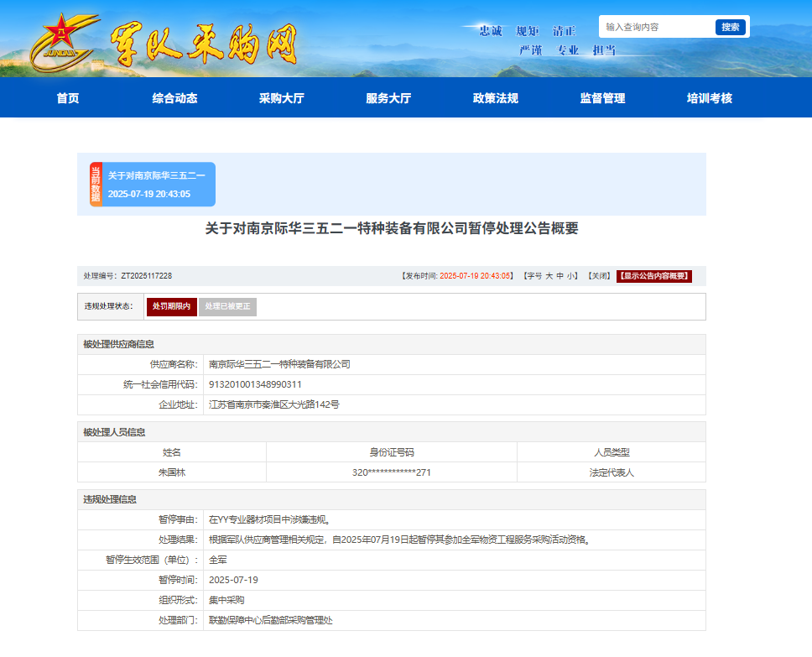Open the 首页 menu item
Image resolution: width=812 pixels, height=657 pixels.
coord(68,98)
